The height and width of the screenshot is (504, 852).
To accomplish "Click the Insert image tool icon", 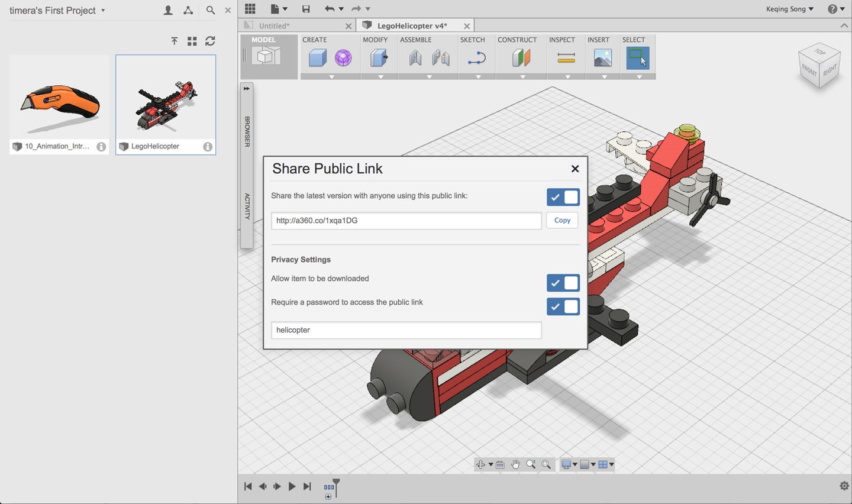I will [x=603, y=57].
